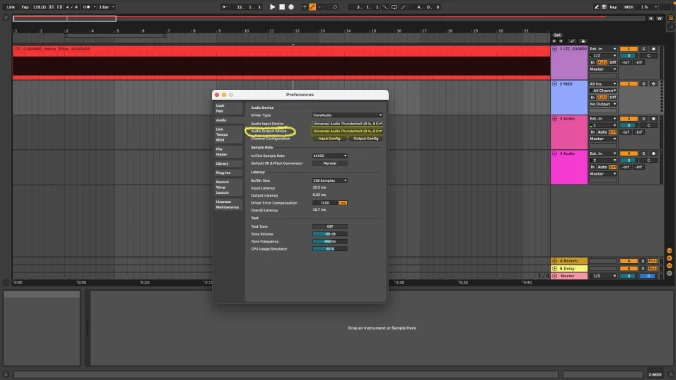The image size is (676, 380).
Task: Open the Audio Input Device dropdown
Action: tap(347, 123)
